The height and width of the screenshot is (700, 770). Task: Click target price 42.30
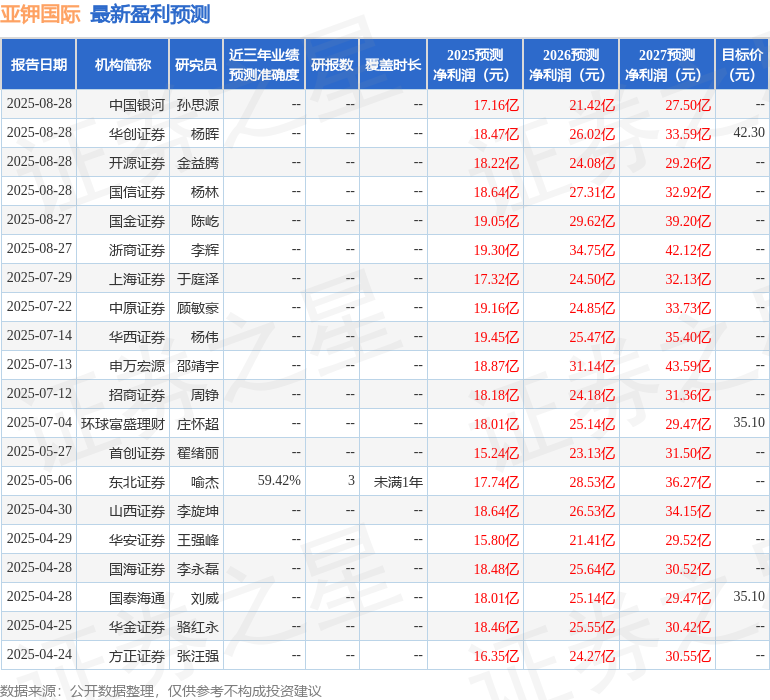coord(749,132)
